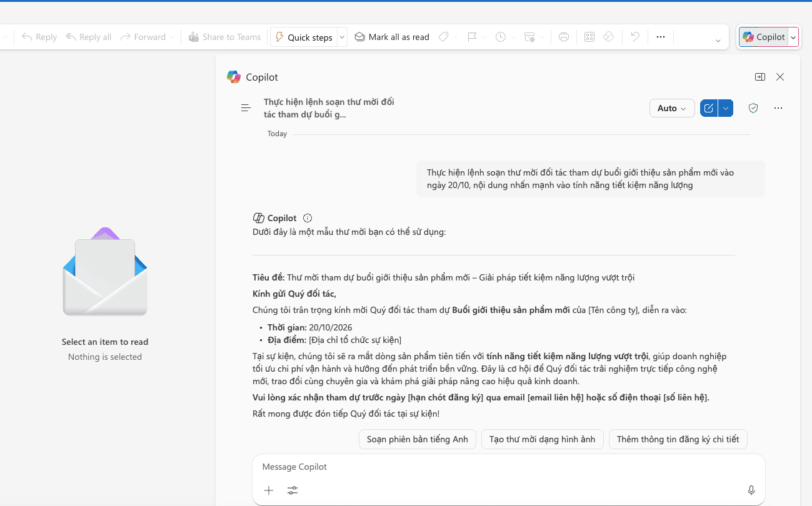Click the plus attach icon

click(269, 490)
